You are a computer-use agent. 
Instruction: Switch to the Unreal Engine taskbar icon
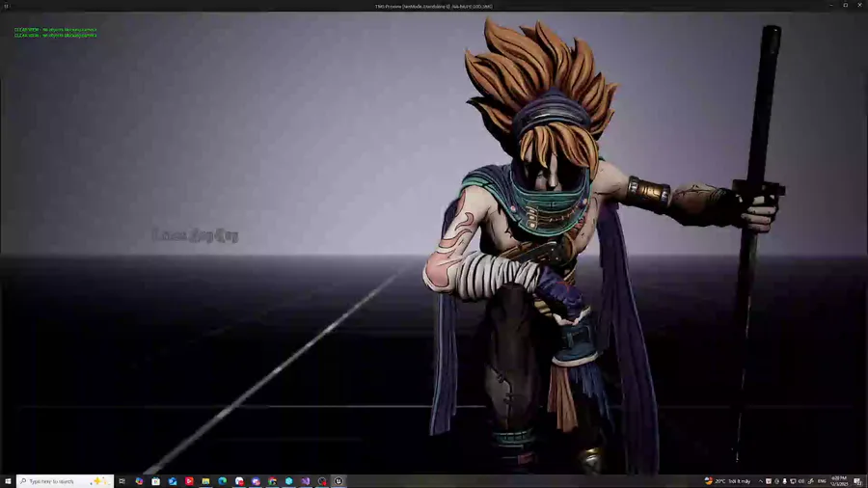[339, 481]
